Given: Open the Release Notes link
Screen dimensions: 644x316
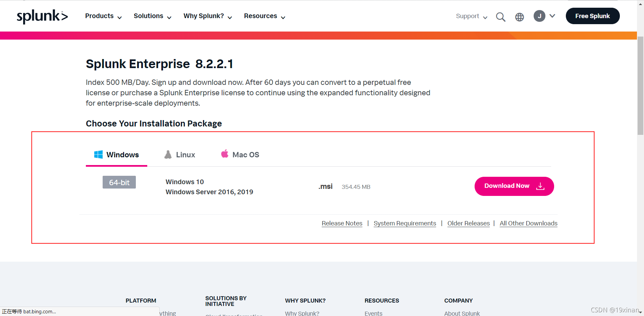Looking at the screenshot, I should click(342, 223).
